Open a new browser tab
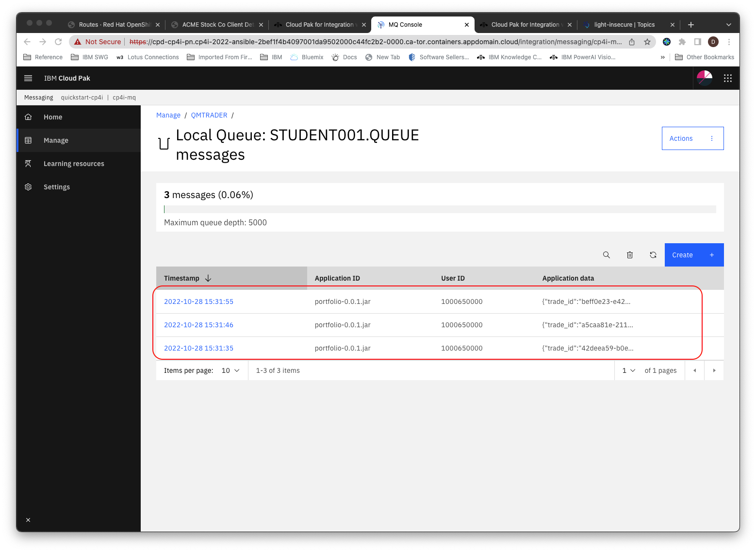756x552 pixels. click(x=691, y=25)
